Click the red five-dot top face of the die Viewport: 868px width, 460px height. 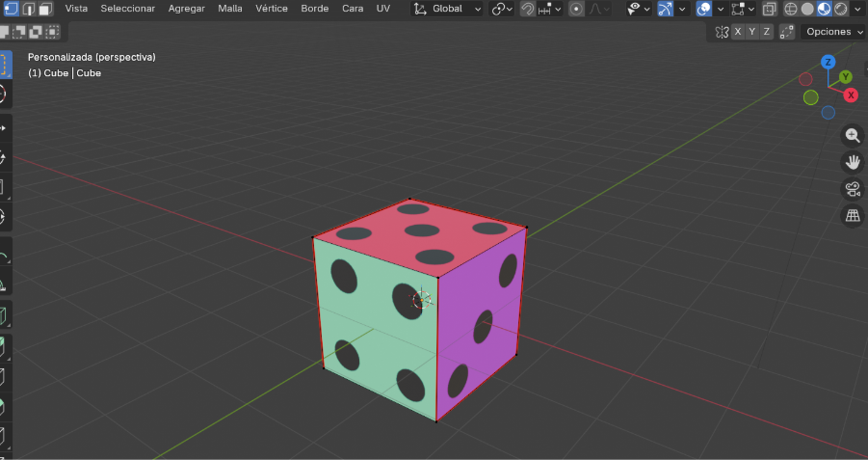click(421, 238)
